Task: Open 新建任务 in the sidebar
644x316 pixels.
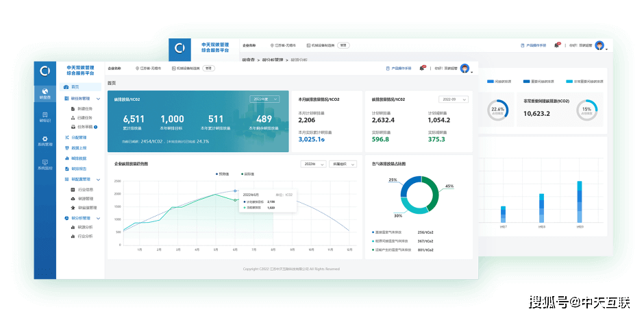Action: (x=85, y=108)
